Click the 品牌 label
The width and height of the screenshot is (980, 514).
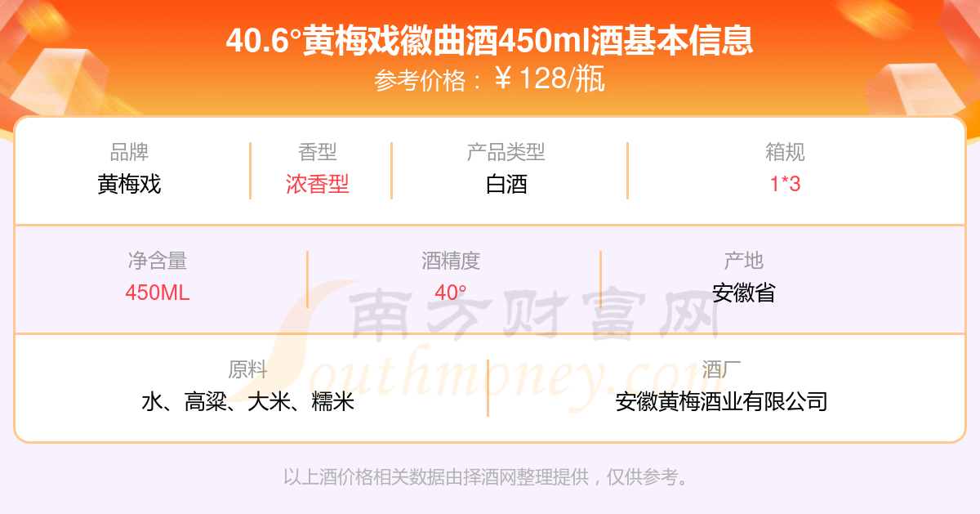[x=130, y=152]
